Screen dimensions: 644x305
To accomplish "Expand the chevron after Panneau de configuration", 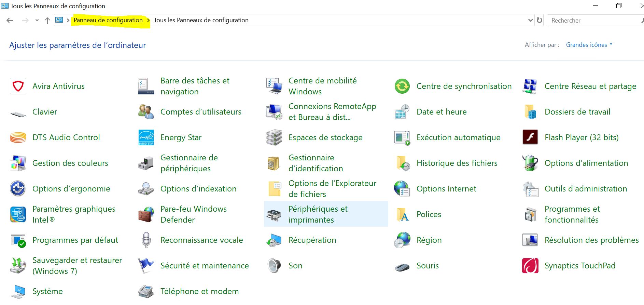I will point(148,20).
